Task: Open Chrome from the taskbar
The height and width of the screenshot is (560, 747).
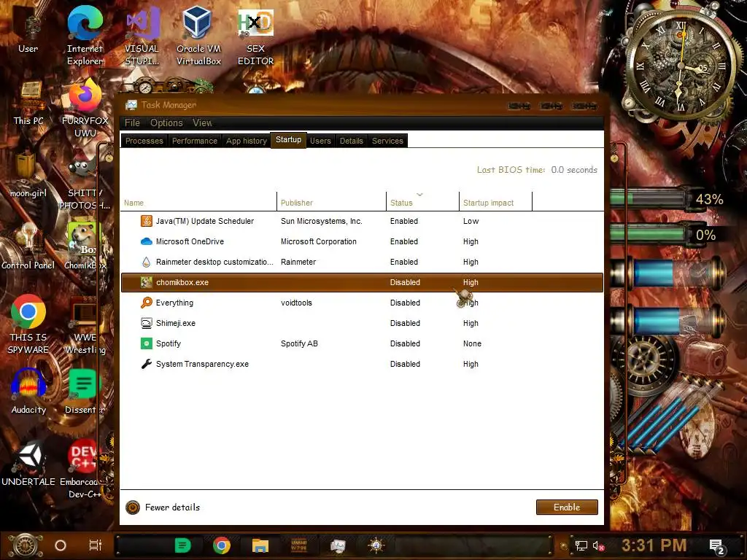Action: tap(222, 545)
